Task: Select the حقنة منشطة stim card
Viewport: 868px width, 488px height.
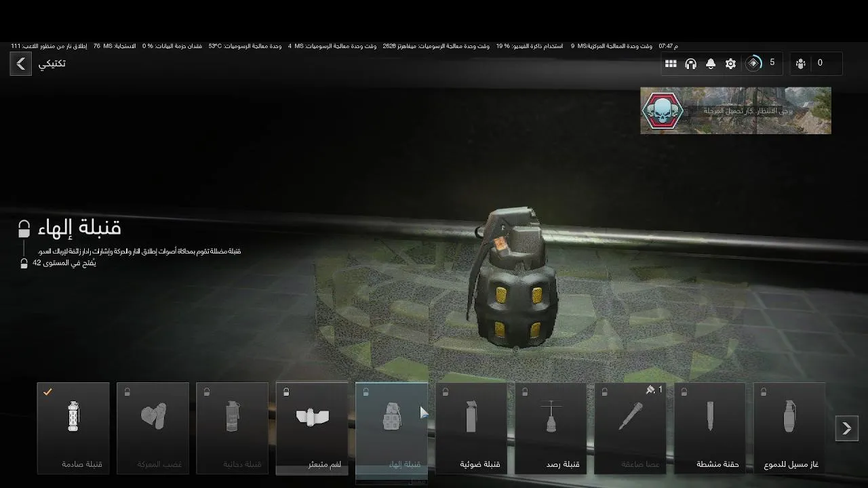Action: coord(710,428)
